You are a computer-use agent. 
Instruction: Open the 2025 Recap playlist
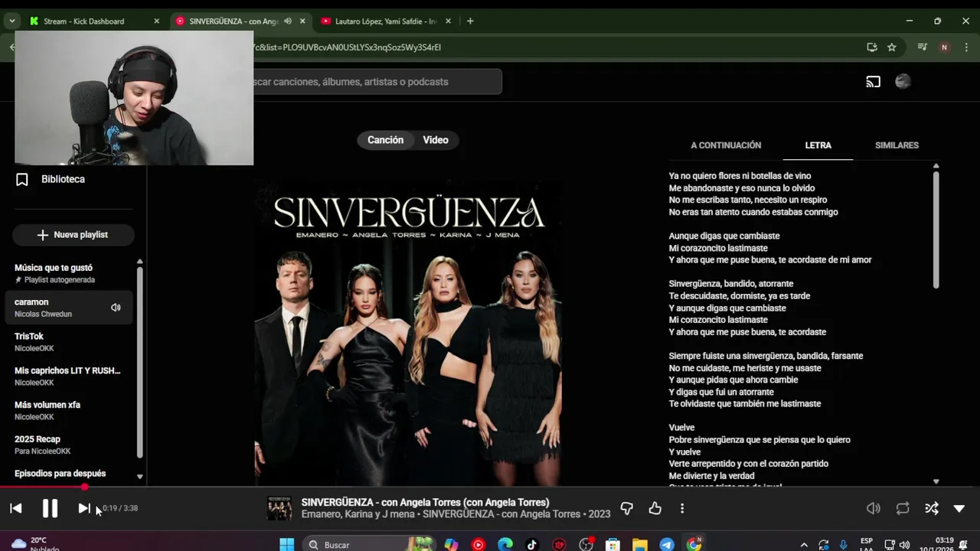point(69,445)
